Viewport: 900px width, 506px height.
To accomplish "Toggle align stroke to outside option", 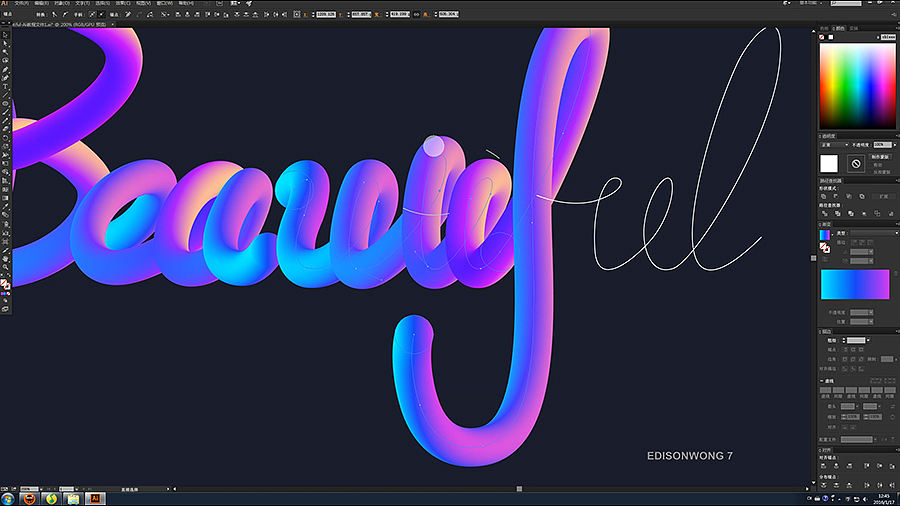I will point(860,369).
